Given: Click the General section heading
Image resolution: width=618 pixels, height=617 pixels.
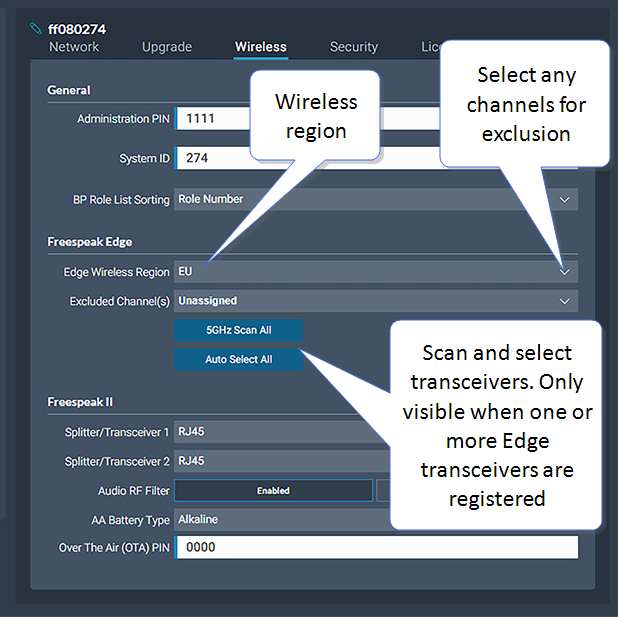Looking at the screenshot, I should pyautogui.click(x=69, y=90).
